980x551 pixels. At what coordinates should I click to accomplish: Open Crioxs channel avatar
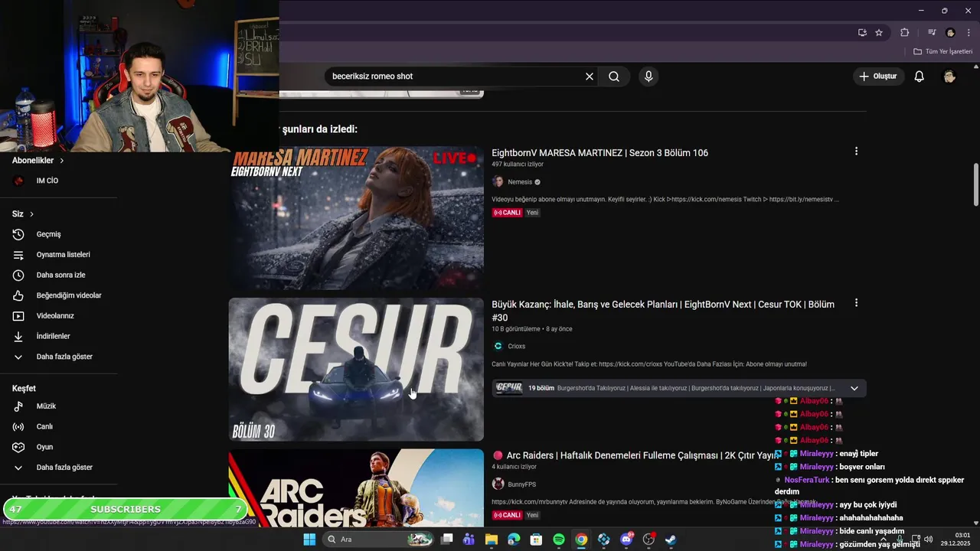coord(498,346)
